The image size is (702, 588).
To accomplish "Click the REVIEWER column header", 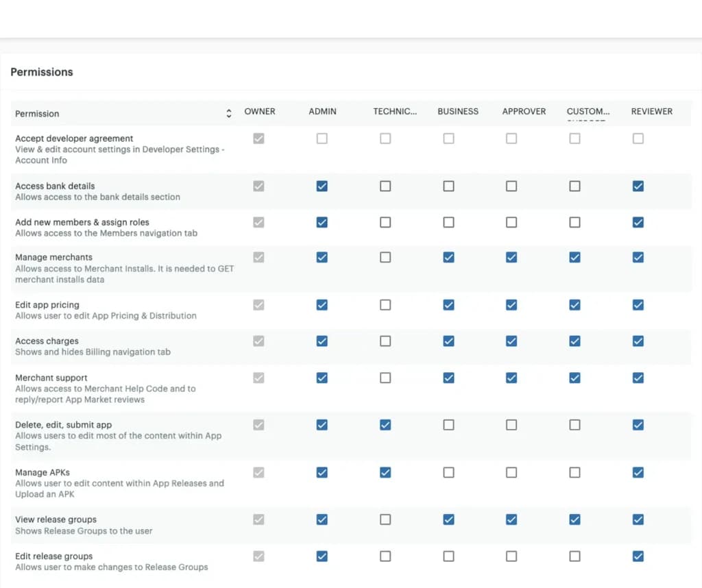I will [x=651, y=112].
